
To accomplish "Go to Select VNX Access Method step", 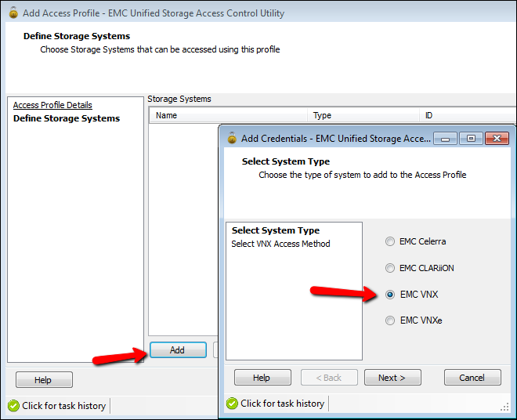I will (x=280, y=244).
